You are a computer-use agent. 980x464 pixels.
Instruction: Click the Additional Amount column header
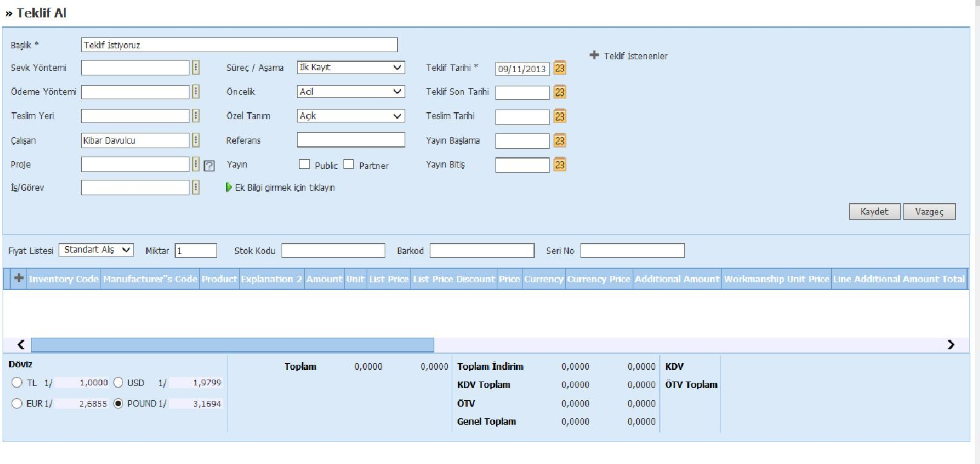(677, 279)
